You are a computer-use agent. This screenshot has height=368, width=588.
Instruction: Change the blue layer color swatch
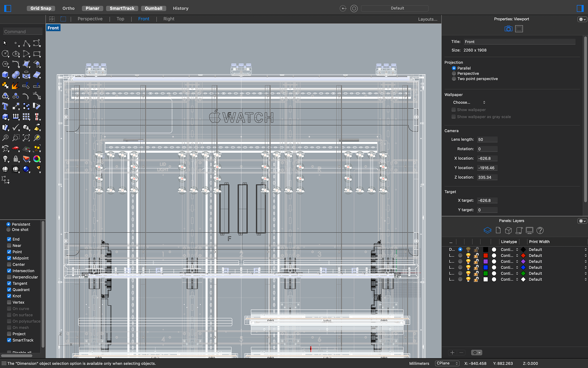click(485, 267)
